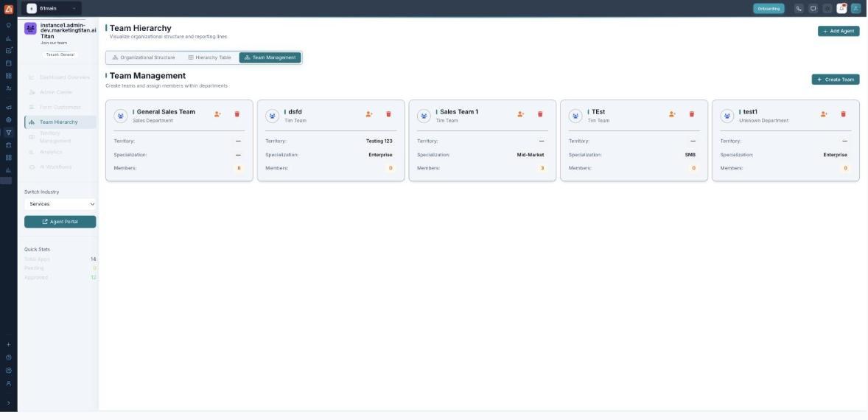868x420 pixels.
Task: Click the purple team logo beside instance name
Action: (30, 28)
